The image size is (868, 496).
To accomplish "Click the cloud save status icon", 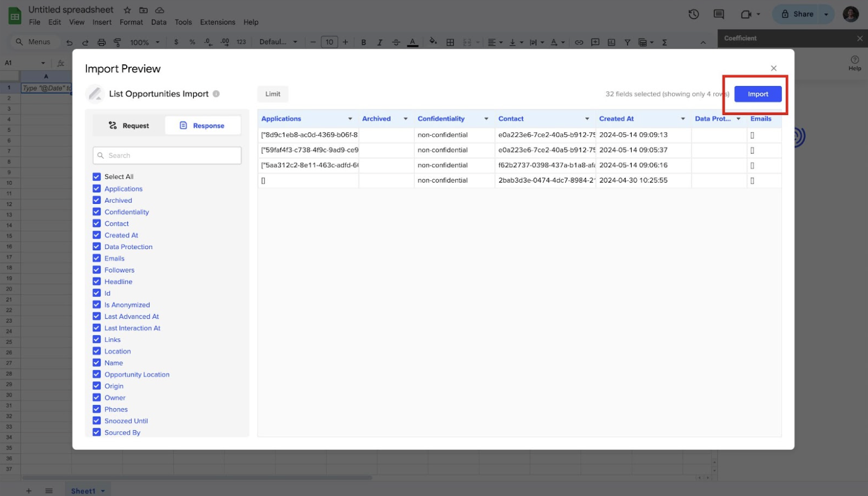I will point(160,10).
